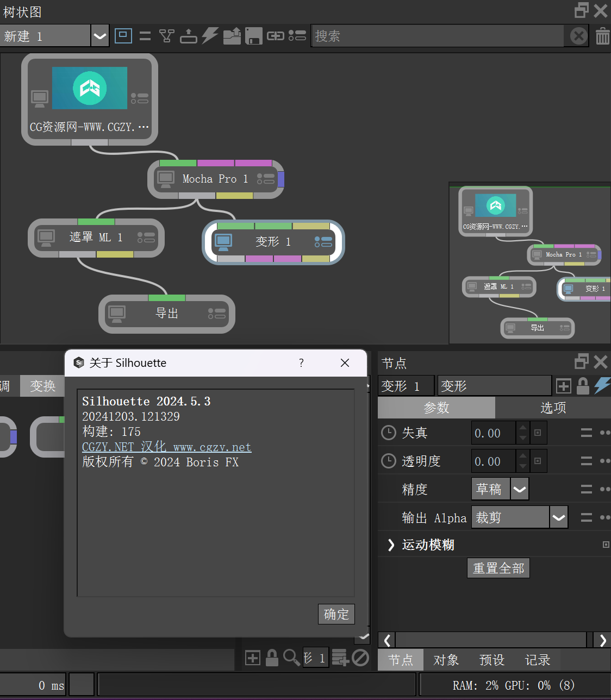611x700 pixels.
Task: Click the monitor icon on 导出 node
Action: pos(117,314)
